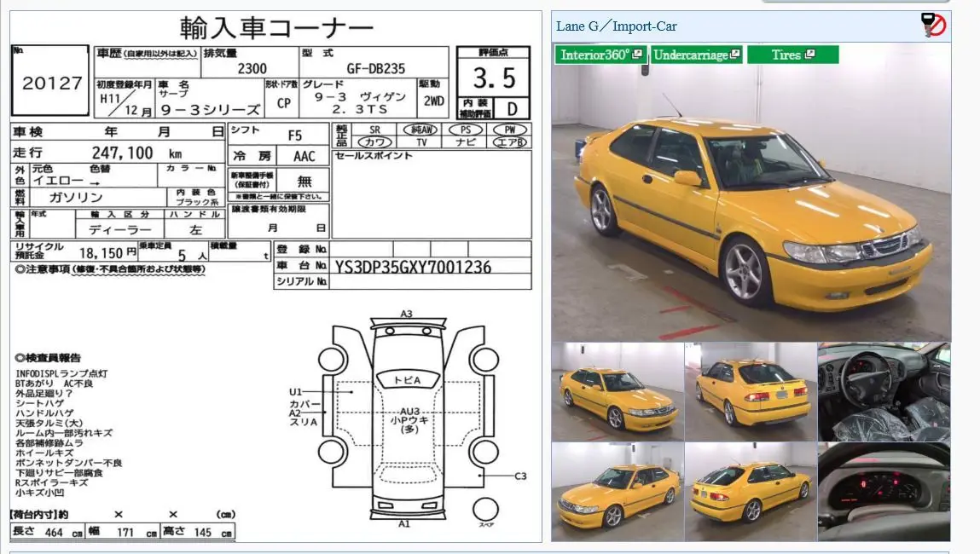This screenshot has height=554, width=980.
Task: Click the recycle deposit 18,150円
Action: point(108,253)
